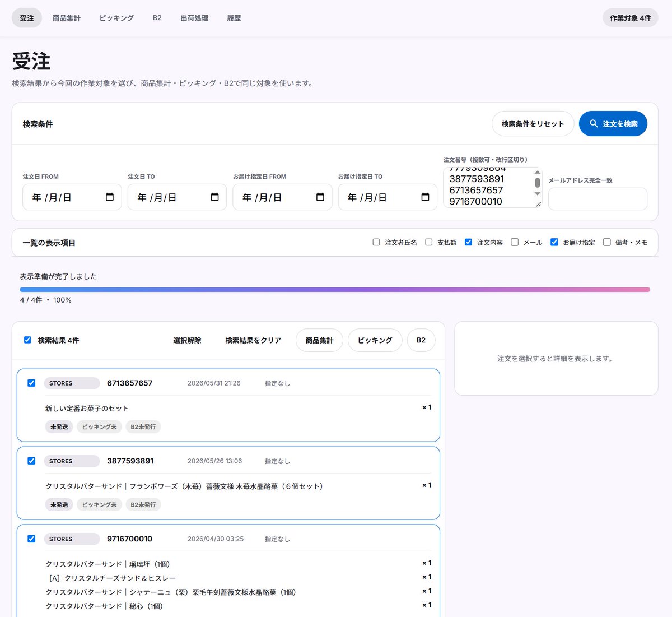Toggle the 注文者氏名 column checkbox
The image size is (672, 617).
[376, 242]
